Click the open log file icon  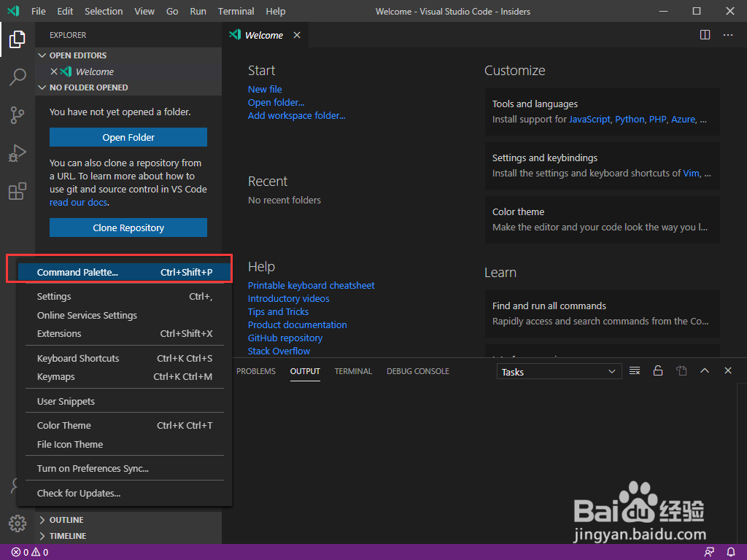click(681, 370)
